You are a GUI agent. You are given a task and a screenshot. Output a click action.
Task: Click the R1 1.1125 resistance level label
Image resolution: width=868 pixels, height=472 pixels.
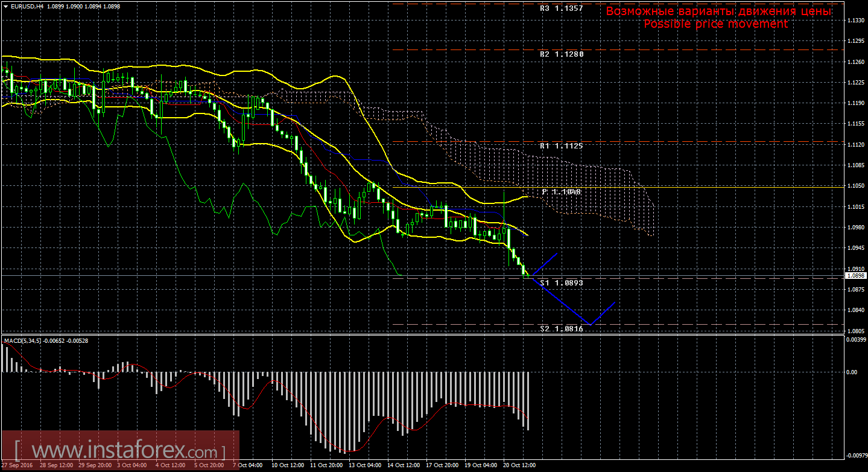click(561, 146)
